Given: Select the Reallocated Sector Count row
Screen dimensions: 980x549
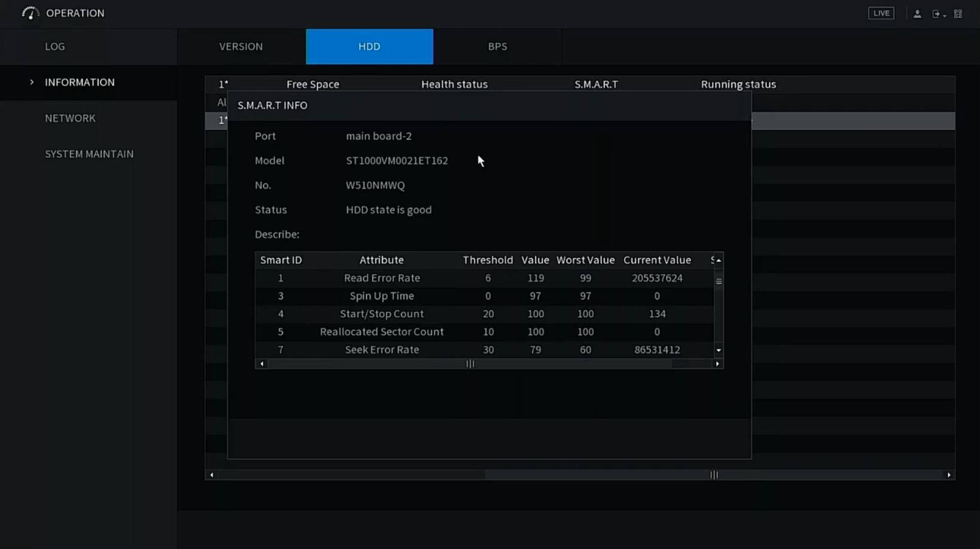Looking at the screenshot, I should [x=382, y=332].
